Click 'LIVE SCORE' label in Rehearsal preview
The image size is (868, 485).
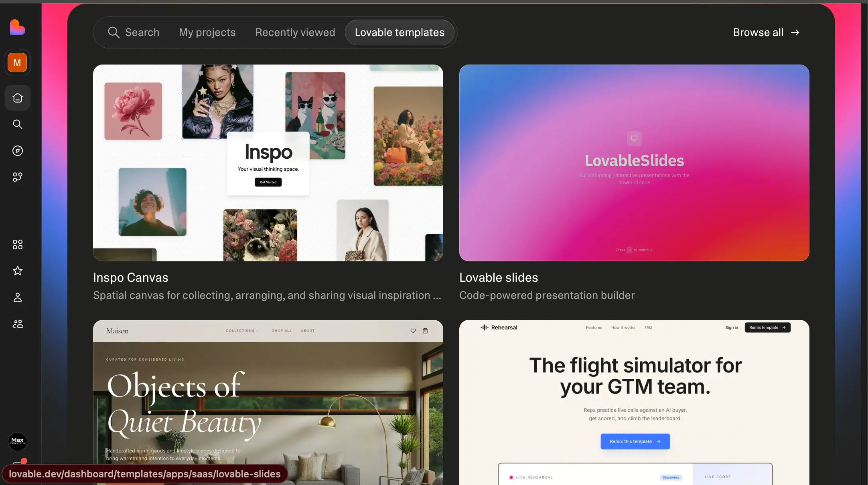(x=718, y=477)
